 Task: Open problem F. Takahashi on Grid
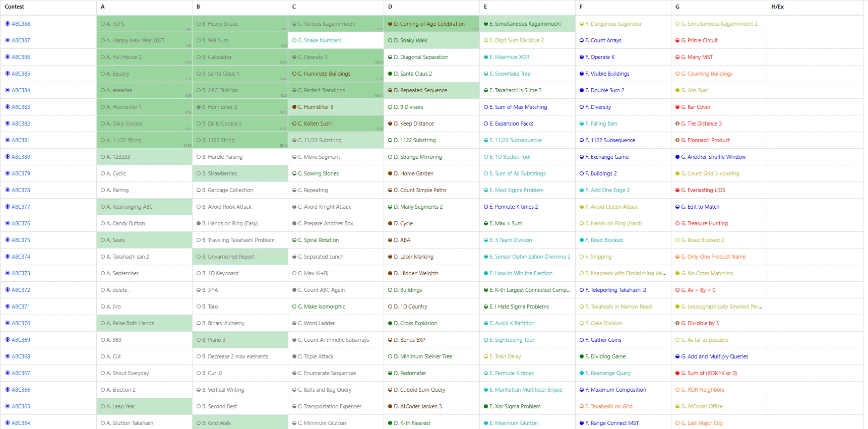click(609, 406)
